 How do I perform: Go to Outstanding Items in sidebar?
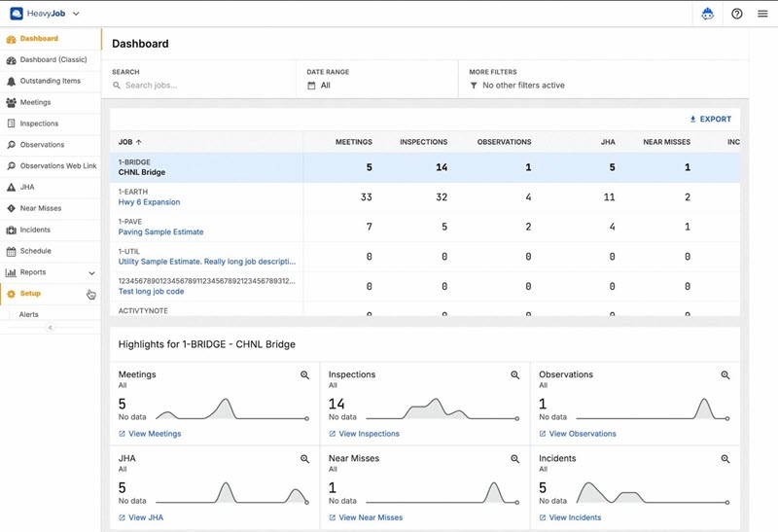click(x=50, y=82)
